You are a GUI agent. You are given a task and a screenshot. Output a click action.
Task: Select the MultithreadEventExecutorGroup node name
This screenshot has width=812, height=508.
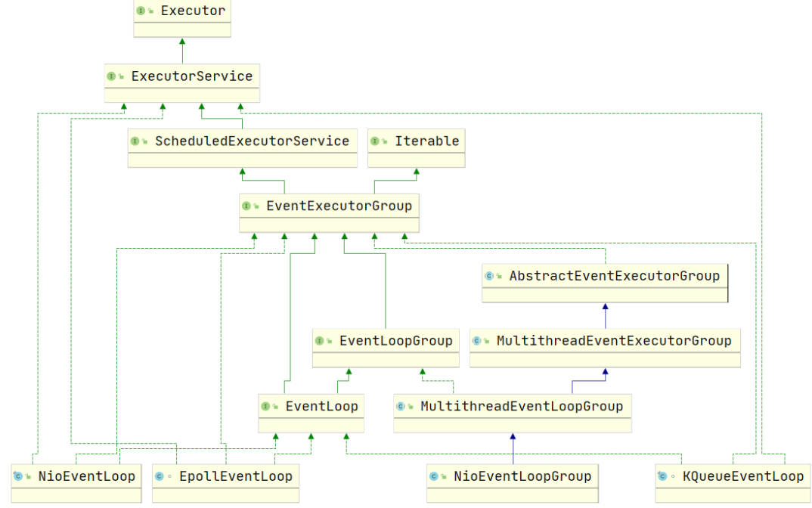(x=613, y=341)
